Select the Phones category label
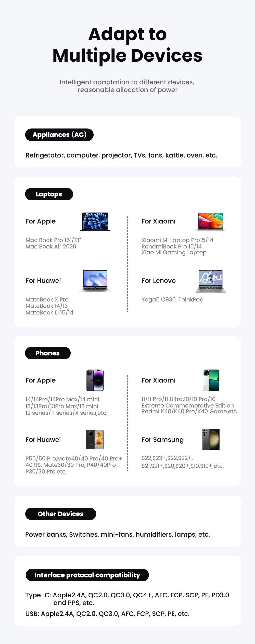 (48, 353)
